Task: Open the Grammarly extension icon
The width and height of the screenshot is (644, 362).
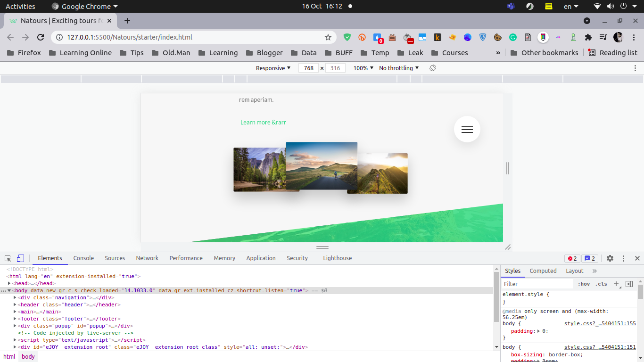Action: coord(512,37)
